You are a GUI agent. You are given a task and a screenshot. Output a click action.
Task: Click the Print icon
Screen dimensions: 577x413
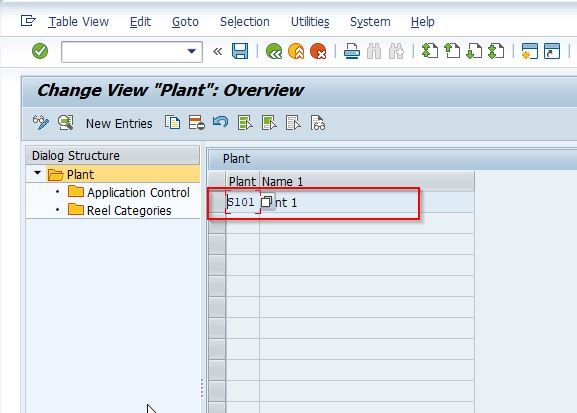click(x=352, y=51)
